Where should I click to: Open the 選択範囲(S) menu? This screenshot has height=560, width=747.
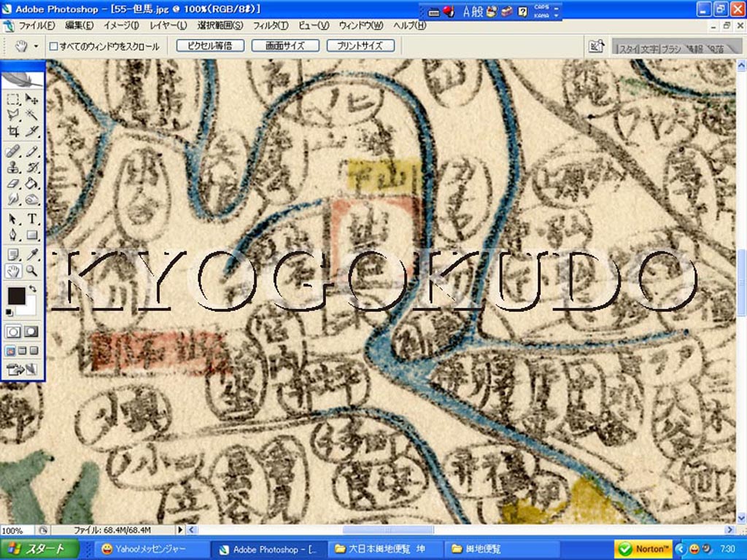point(220,26)
